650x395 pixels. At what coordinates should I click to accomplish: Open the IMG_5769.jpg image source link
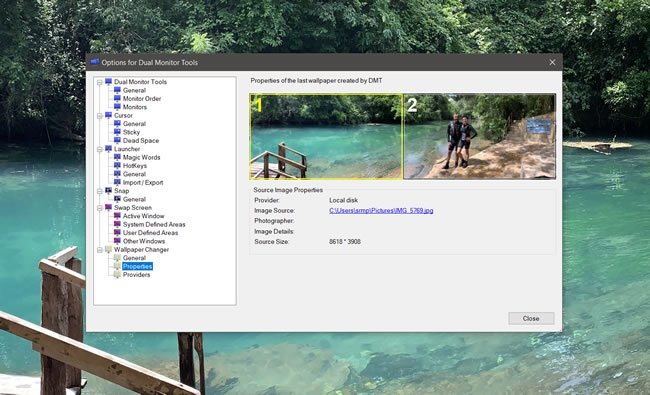point(381,211)
